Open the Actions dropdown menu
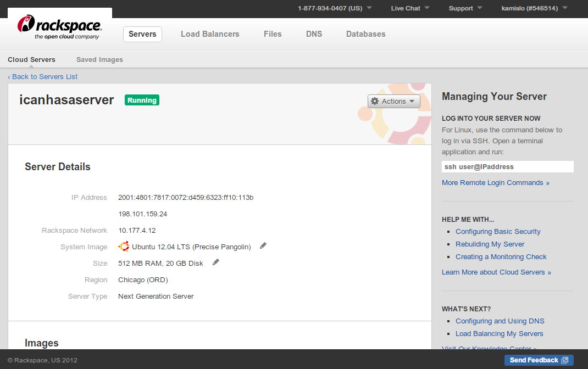The width and height of the screenshot is (588, 369). pyautogui.click(x=394, y=101)
